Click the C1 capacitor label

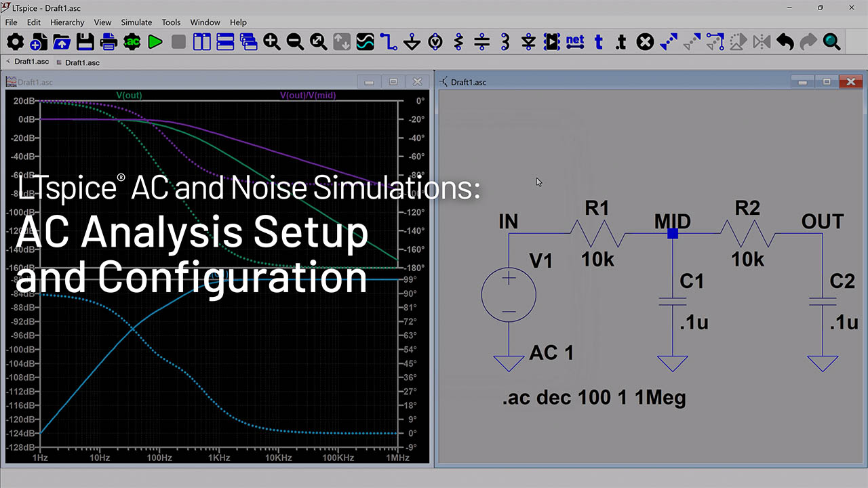(x=692, y=281)
